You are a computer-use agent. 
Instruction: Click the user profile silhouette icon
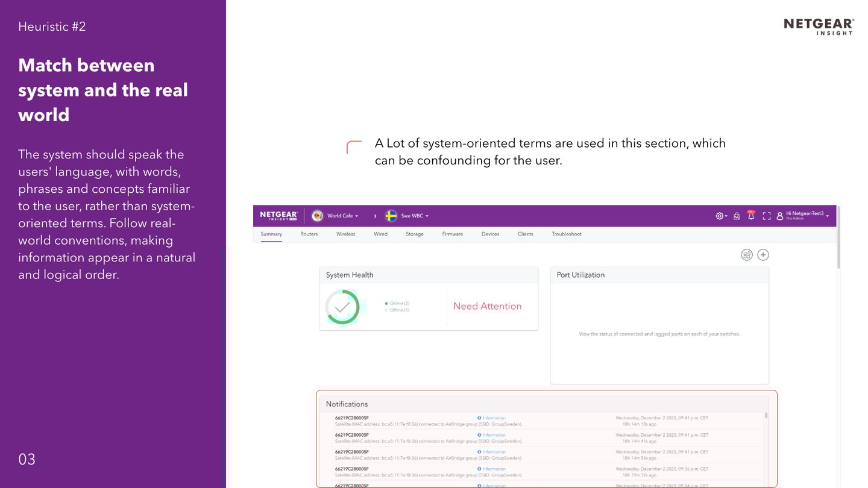pos(780,216)
